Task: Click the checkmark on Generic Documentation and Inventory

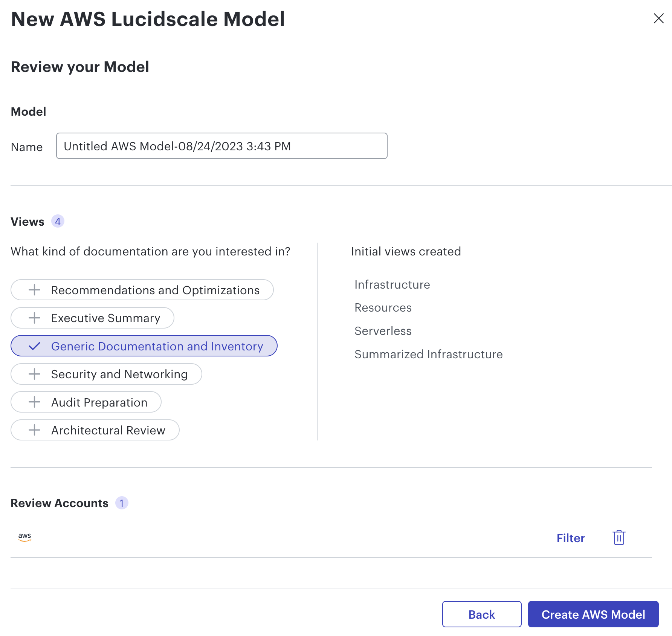Action: (x=35, y=346)
